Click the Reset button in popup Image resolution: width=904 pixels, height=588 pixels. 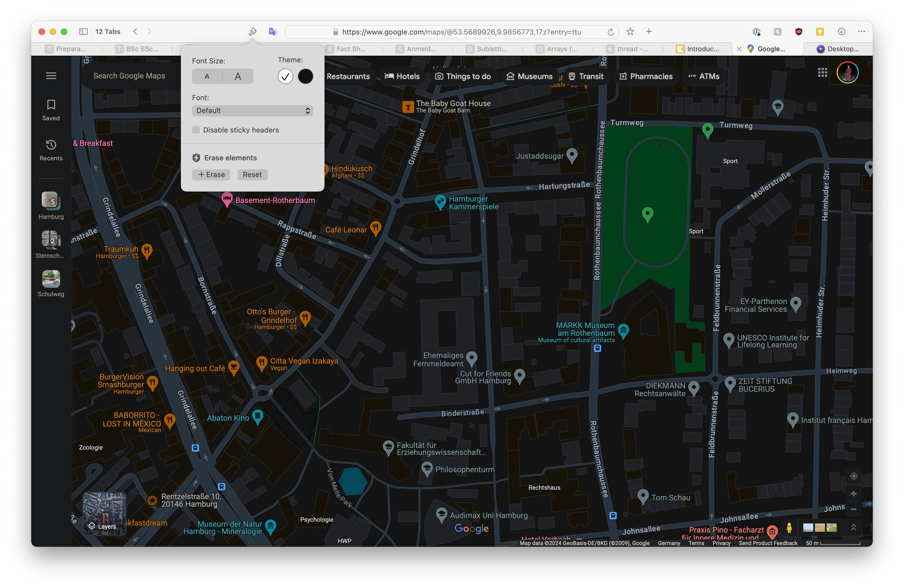(x=252, y=174)
